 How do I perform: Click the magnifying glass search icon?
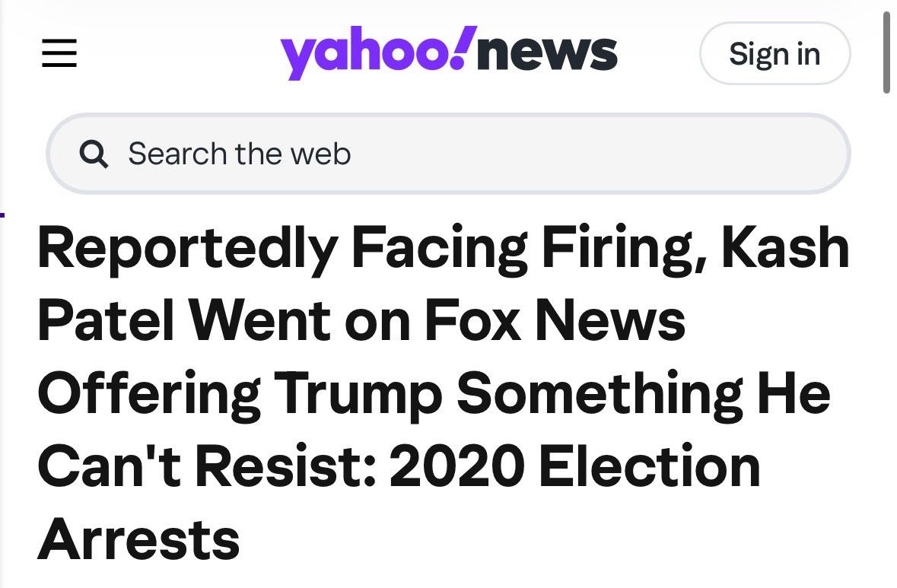94,154
